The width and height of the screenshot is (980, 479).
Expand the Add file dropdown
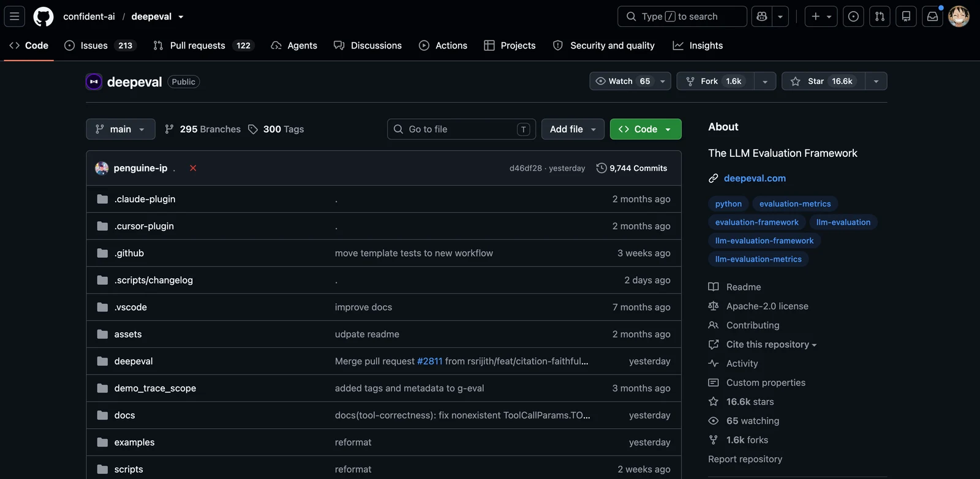[573, 129]
